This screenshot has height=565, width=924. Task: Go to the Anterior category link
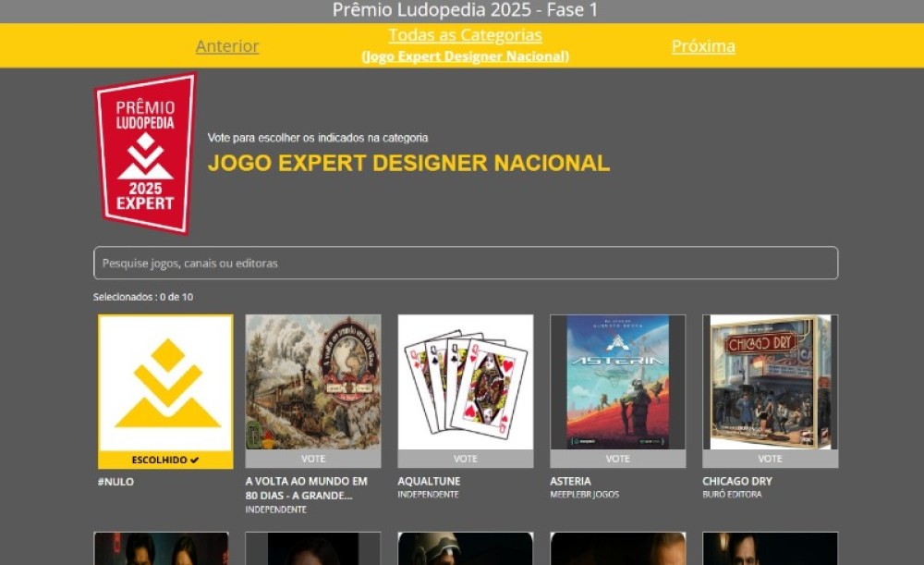(x=227, y=46)
